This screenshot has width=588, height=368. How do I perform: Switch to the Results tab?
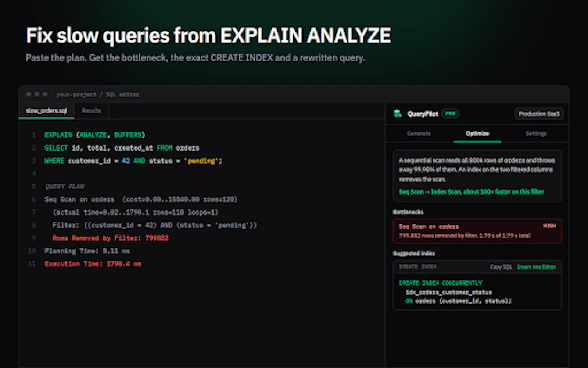[92, 110]
